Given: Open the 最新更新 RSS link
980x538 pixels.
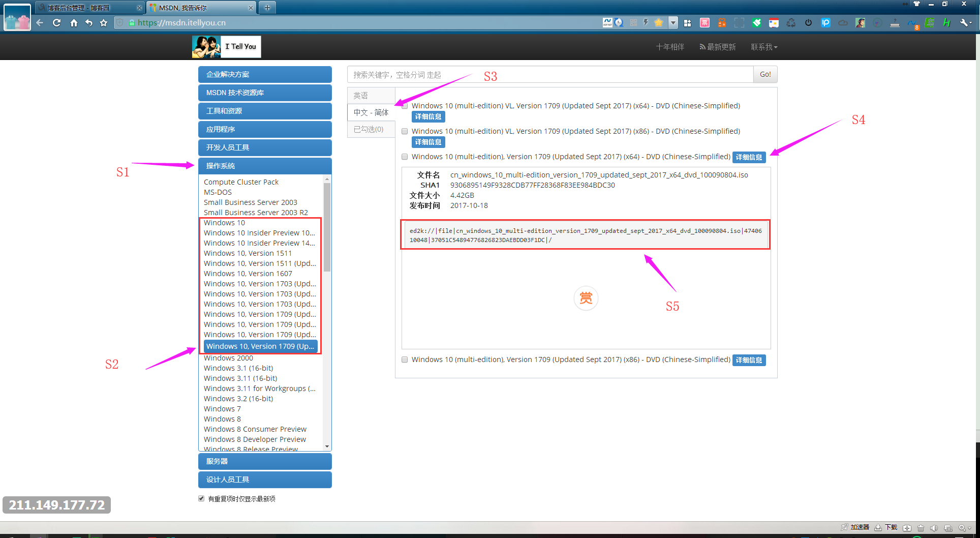Looking at the screenshot, I should tap(717, 47).
